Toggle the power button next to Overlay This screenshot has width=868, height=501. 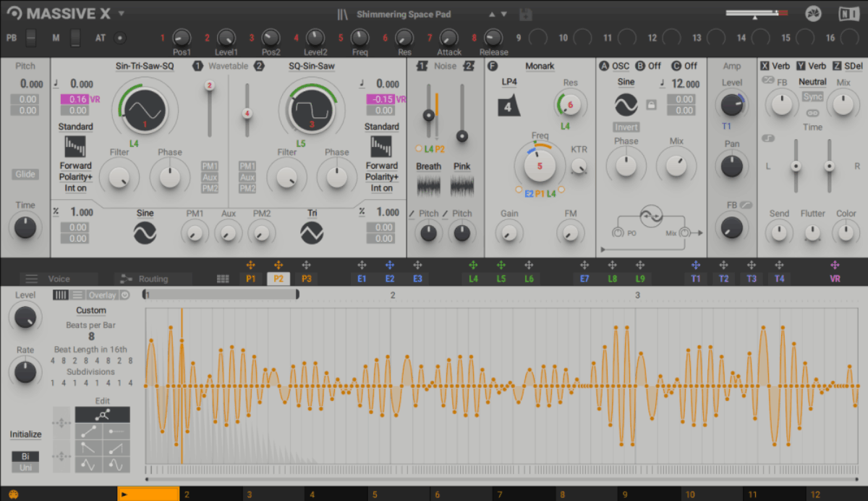[x=124, y=295]
